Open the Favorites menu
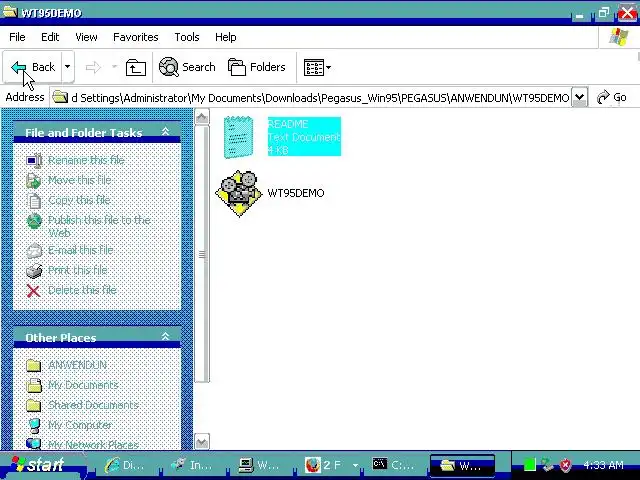The height and width of the screenshot is (480, 640). [x=136, y=37]
